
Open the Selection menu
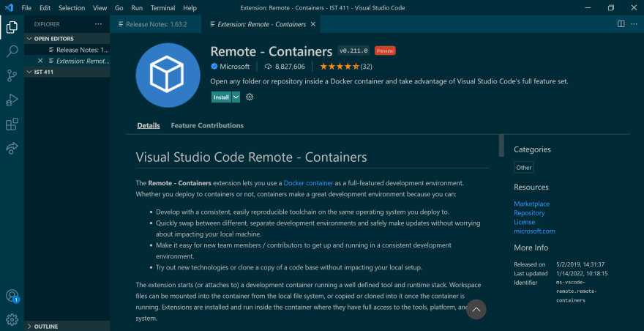(72, 8)
